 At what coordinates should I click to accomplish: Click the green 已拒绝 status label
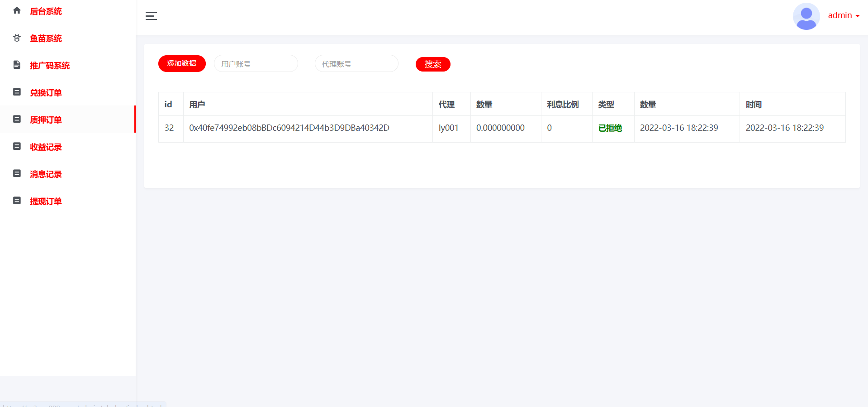pyautogui.click(x=610, y=128)
